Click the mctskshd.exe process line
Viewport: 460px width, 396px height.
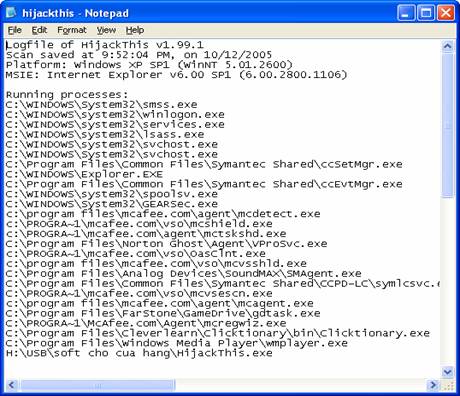click(x=146, y=234)
